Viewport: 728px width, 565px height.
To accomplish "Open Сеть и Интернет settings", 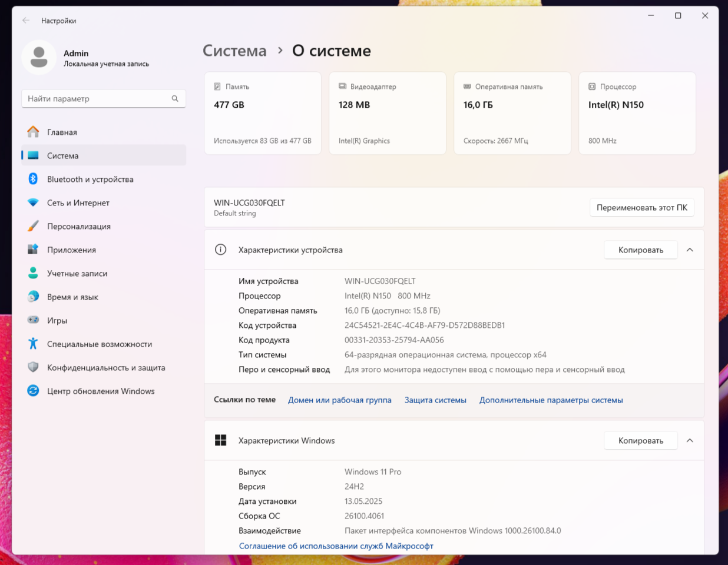I will click(104, 202).
